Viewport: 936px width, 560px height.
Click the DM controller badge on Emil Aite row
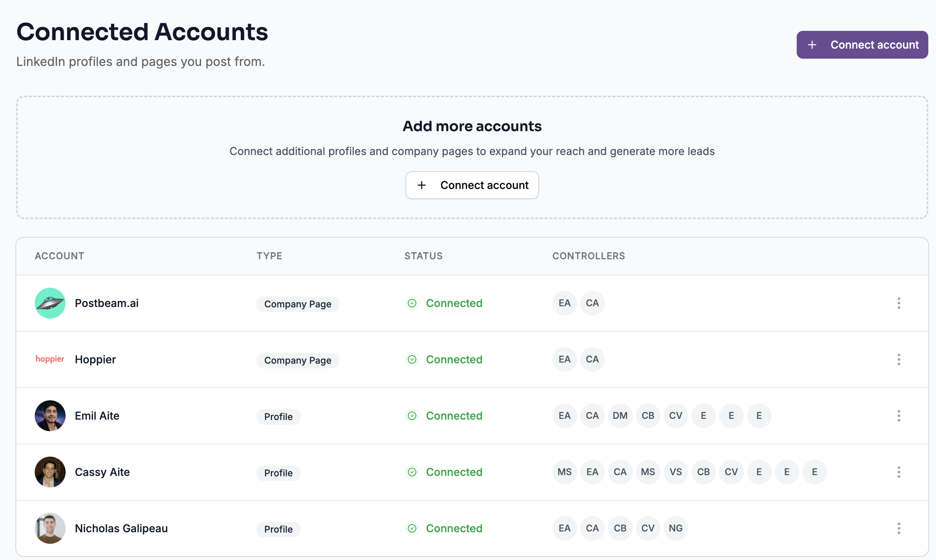(620, 416)
